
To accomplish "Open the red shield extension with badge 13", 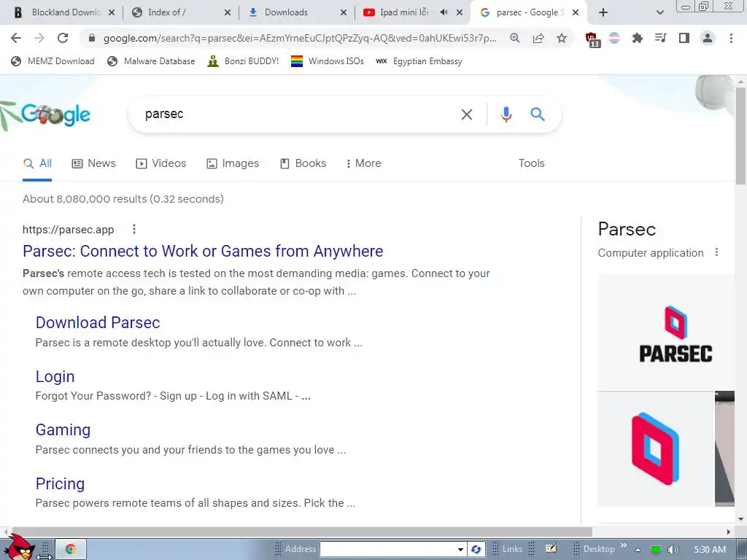I will click(592, 39).
